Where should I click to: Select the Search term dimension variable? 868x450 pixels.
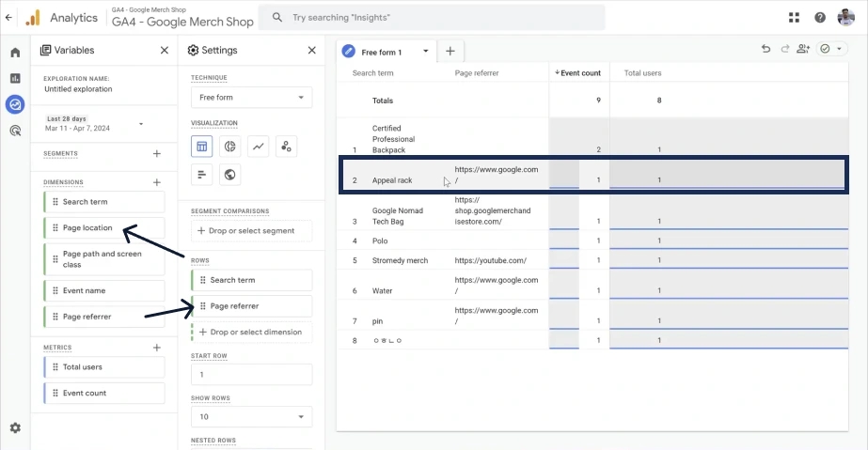(104, 202)
